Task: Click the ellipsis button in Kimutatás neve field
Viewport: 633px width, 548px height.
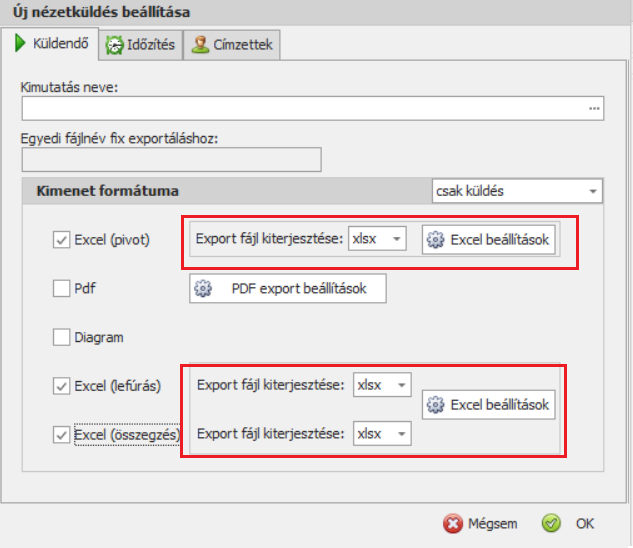Action: click(594, 108)
